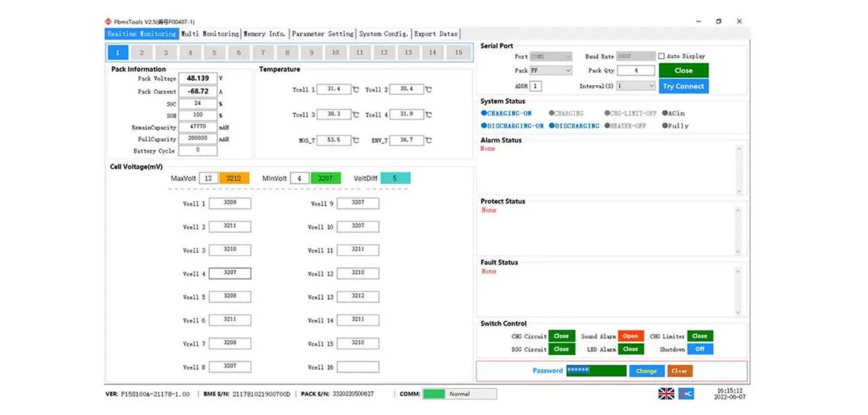Click the green COMM status indicator
Screen dimensions: 868x415
click(434, 394)
